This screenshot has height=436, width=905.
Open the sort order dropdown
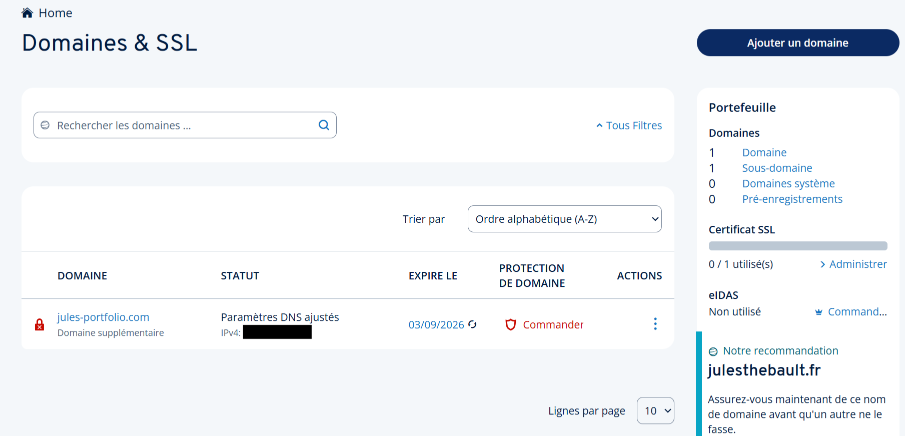pyautogui.click(x=564, y=218)
